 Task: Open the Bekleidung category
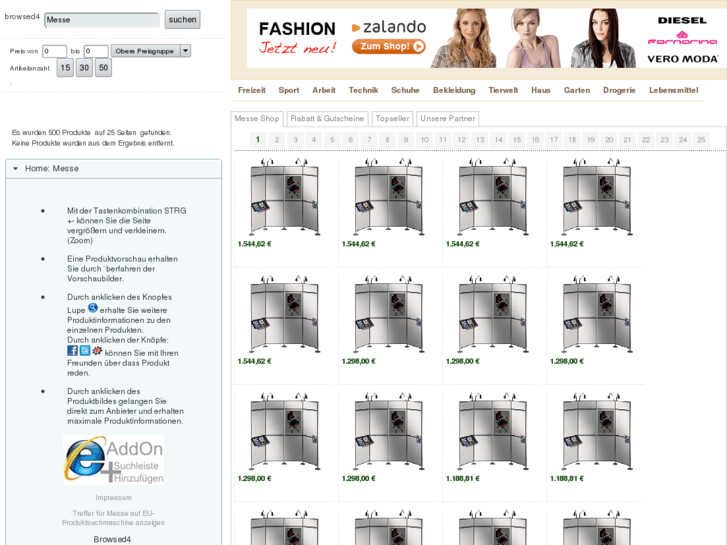(x=454, y=90)
